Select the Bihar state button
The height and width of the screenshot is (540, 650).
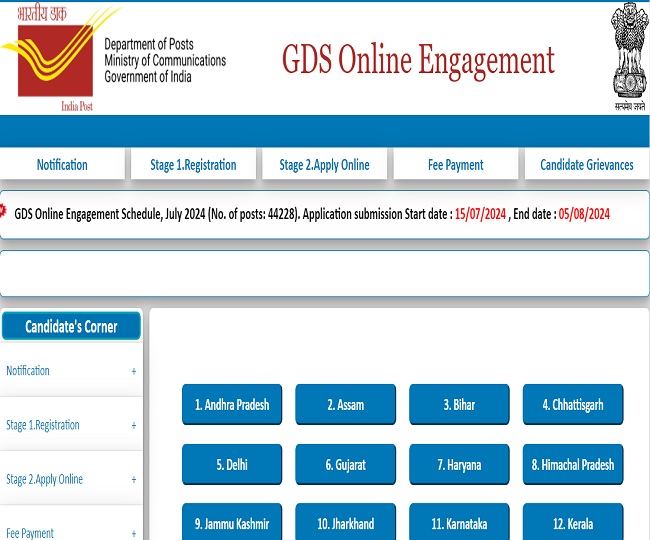pos(459,405)
